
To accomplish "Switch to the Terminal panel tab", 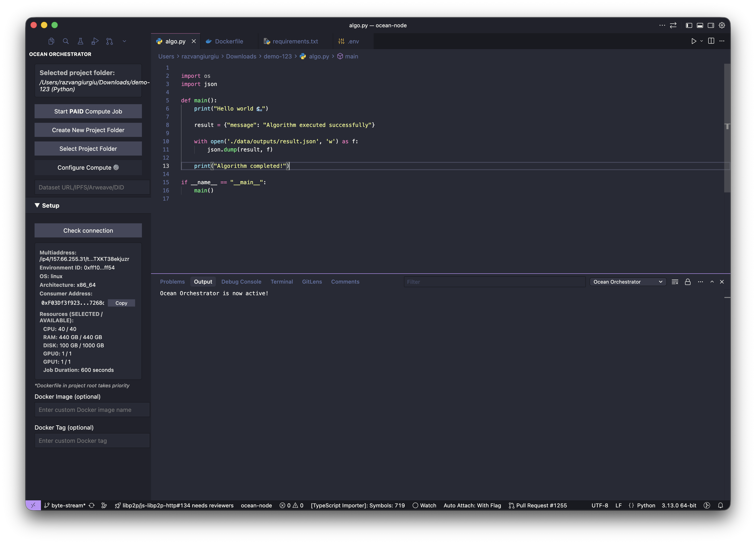I will [x=281, y=282].
